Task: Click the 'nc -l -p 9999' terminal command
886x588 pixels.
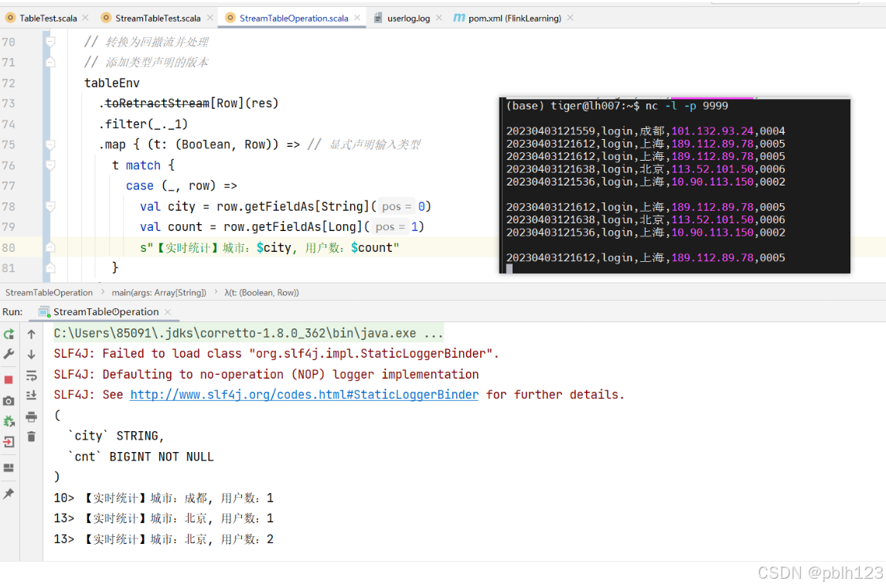Action: coord(687,106)
